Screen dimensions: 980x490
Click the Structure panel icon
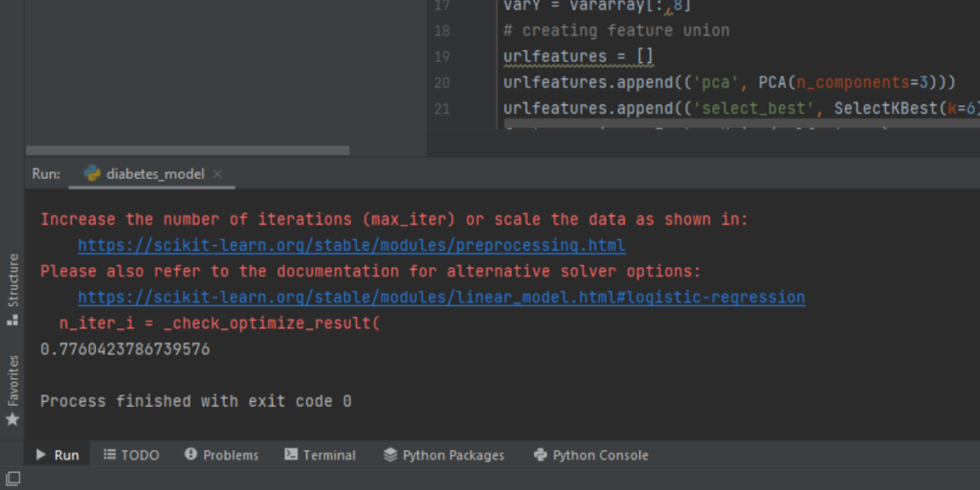click(x=12, y=320)
